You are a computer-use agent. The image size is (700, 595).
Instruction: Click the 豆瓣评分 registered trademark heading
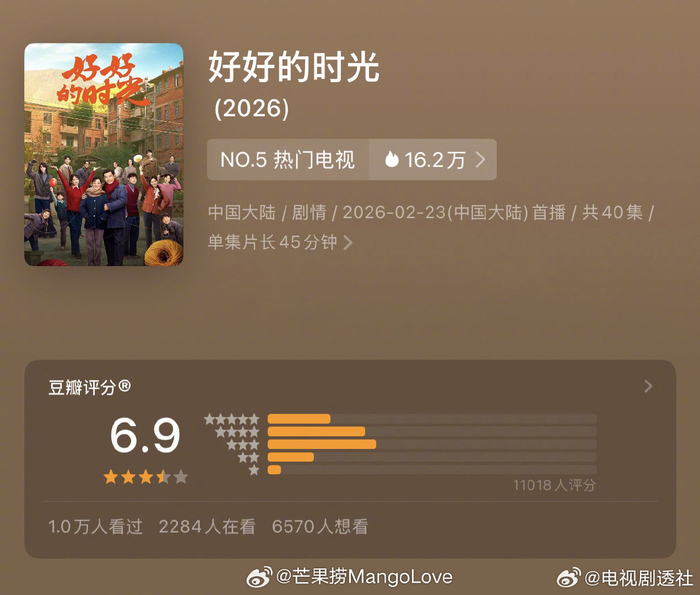pos(89,387)
